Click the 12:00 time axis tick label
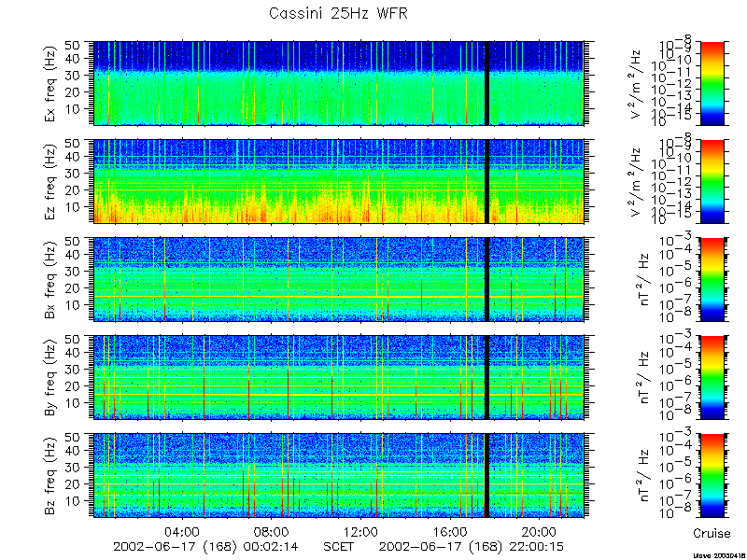747x560 pixels. [x=360, y=531]
